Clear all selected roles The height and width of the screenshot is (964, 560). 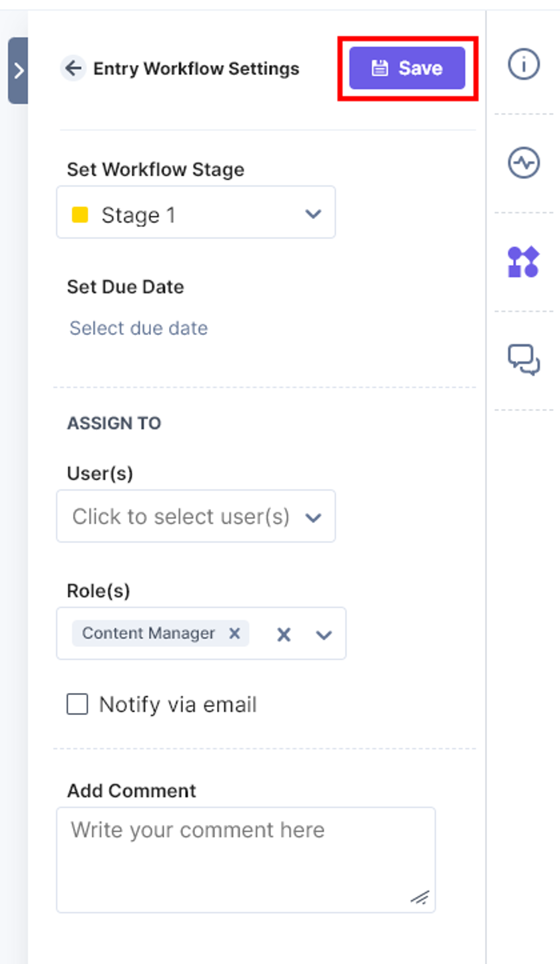283,635
